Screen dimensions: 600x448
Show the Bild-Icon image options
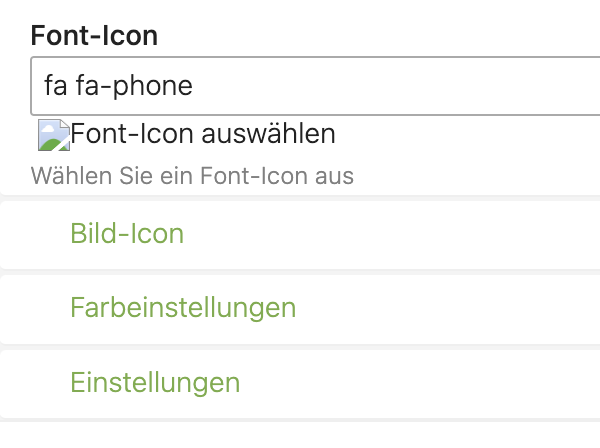click(127, 233)
